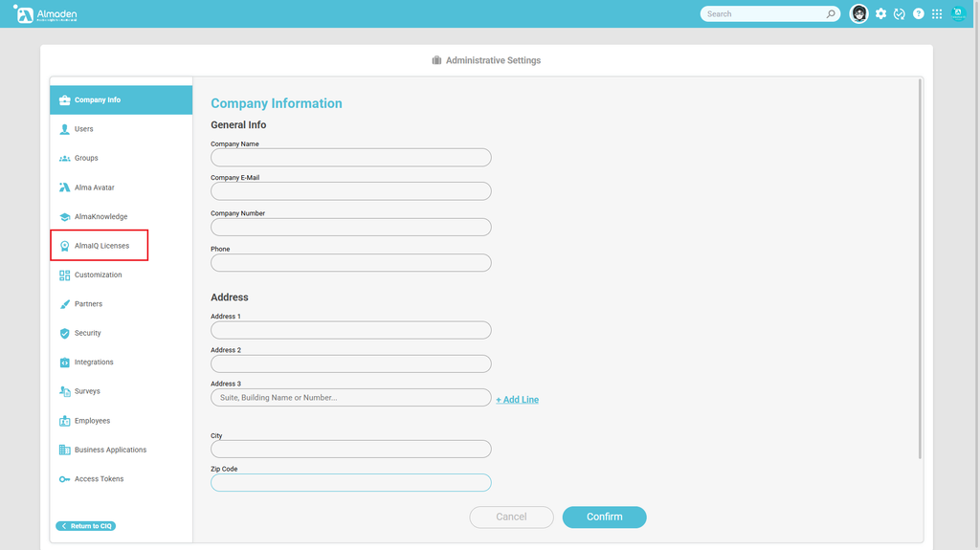Click the Company Info briefcase icon

click(64, 100)
